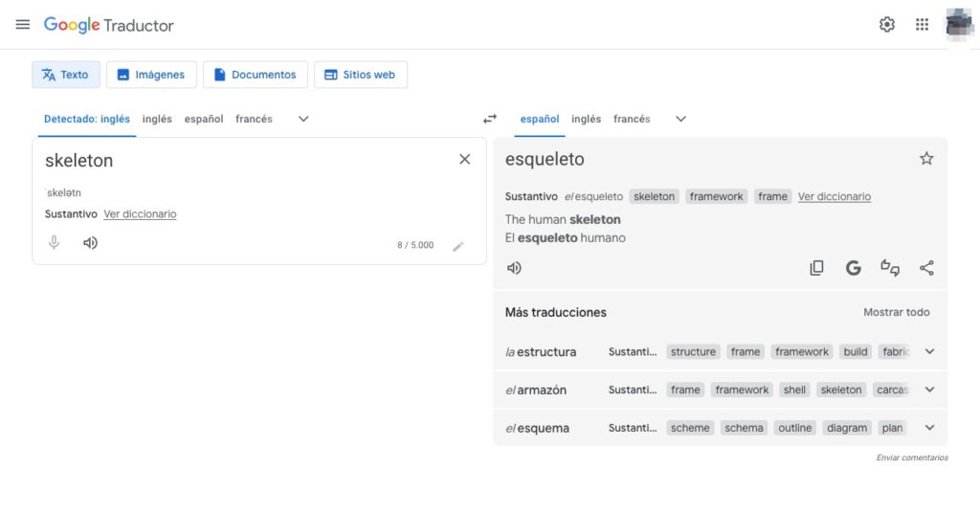This screenshot has width=980, height=513.
Task: Save translation with the star icon
Action: click(x=926, y=159)
